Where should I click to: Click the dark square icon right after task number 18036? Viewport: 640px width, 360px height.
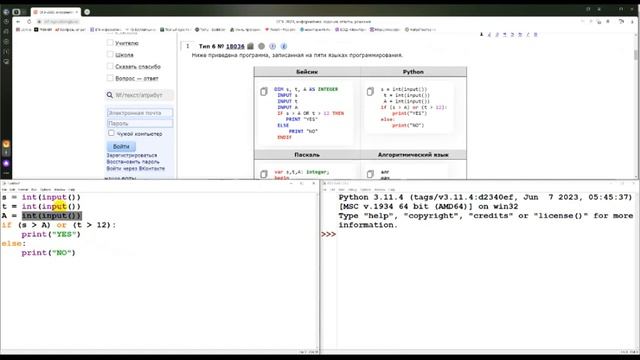tap(251, 46)
